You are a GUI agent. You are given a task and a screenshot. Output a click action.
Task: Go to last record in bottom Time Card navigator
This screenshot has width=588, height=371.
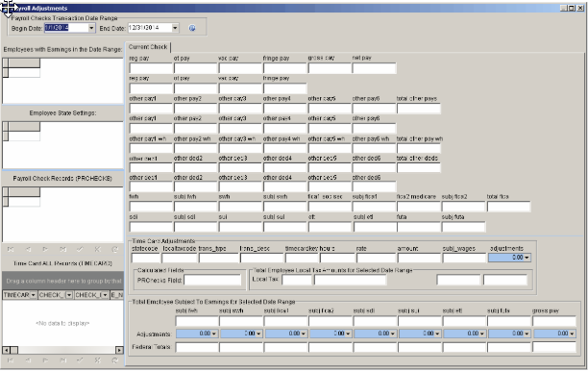[63, 360]
